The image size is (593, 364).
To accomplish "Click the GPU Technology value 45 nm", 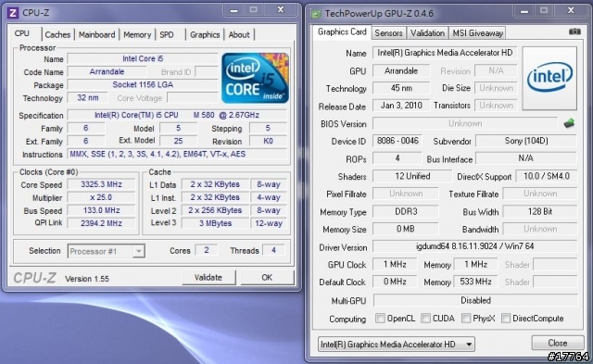I will click(x=401, y=88).
